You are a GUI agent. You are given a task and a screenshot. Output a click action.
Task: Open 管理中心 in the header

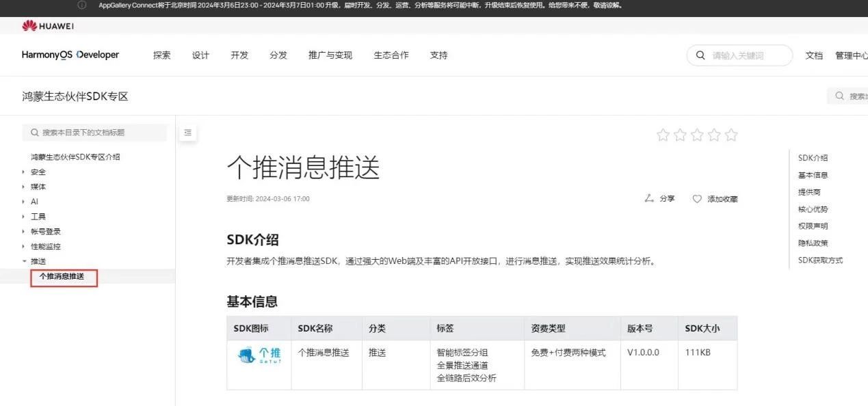coord(852,55)
